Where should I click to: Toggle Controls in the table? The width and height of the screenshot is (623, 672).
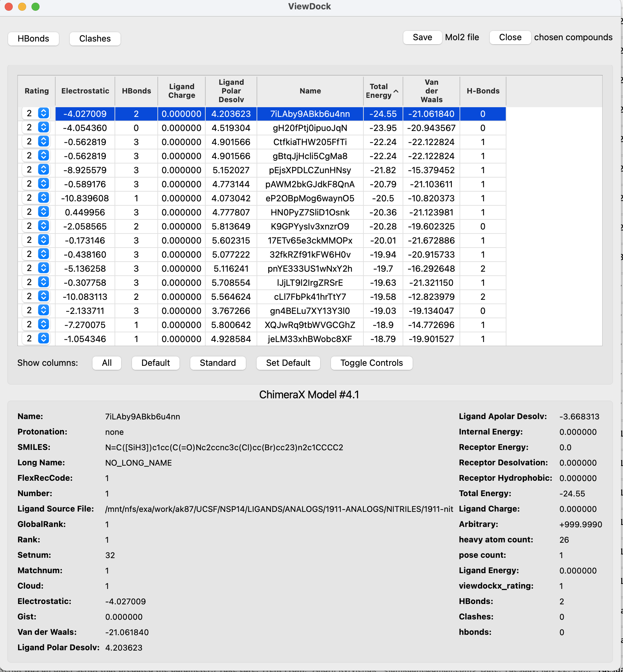(371, 363)
